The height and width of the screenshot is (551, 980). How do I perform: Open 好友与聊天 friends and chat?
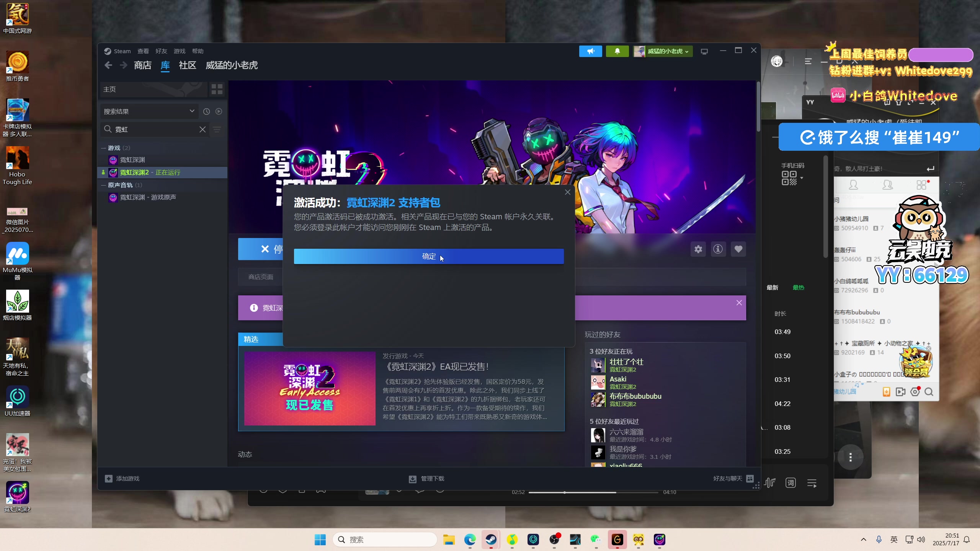coord(733,479)
